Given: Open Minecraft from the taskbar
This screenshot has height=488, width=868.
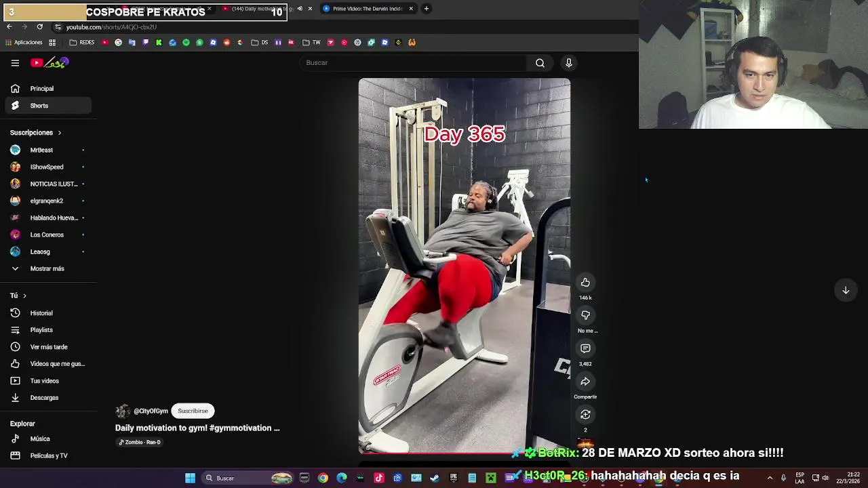Looking at the screenshot, I should coord(491,478).
